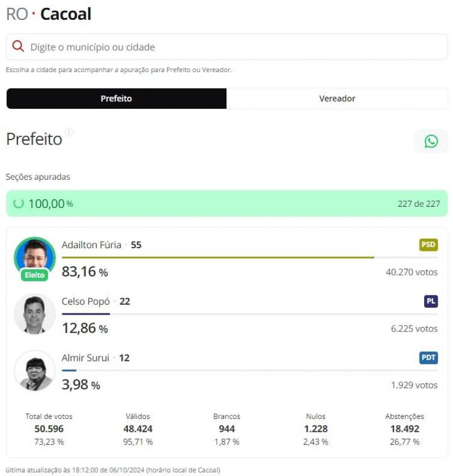Click the loading spinner beside 100,00 %

(19, 203)
